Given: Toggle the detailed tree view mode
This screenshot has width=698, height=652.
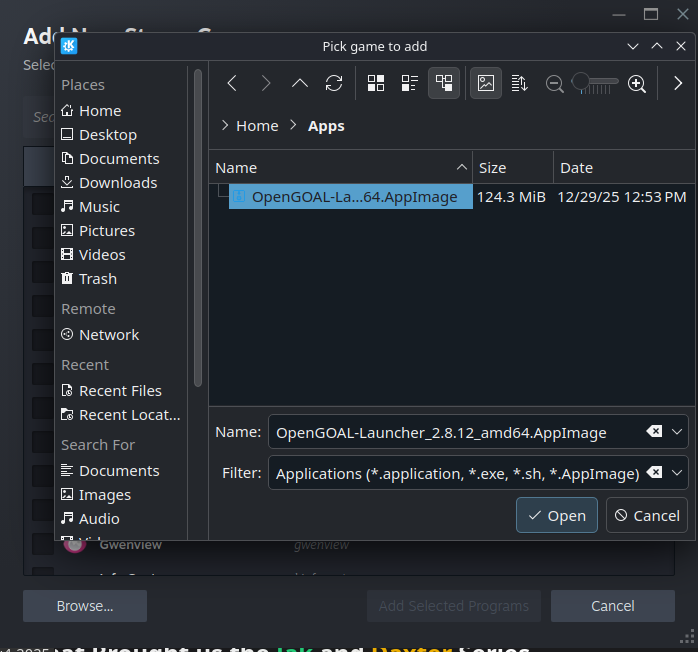Looking at the screenshot, I should click(443, 84).
